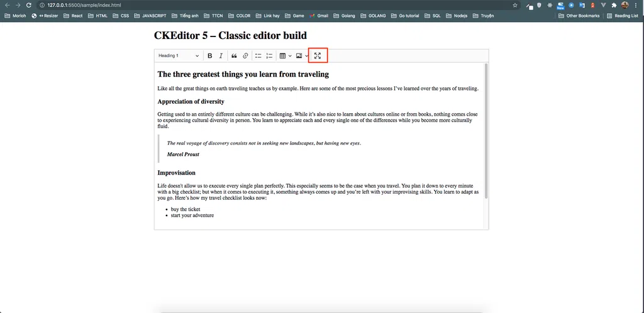Open the COLOR bookmark folder
The image size is (644, 313).
[x=239, y=16]
